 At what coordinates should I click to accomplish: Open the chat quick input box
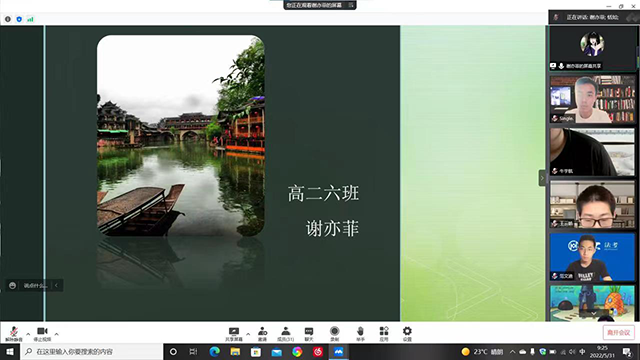tap(36, 285)
